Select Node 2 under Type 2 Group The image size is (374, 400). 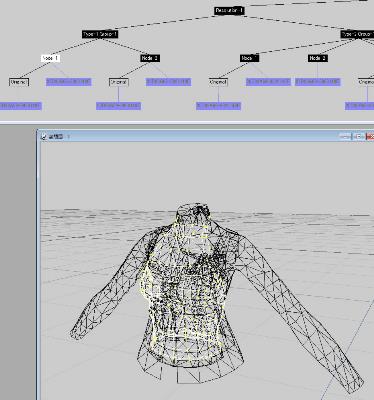click(x=318, y=58)
